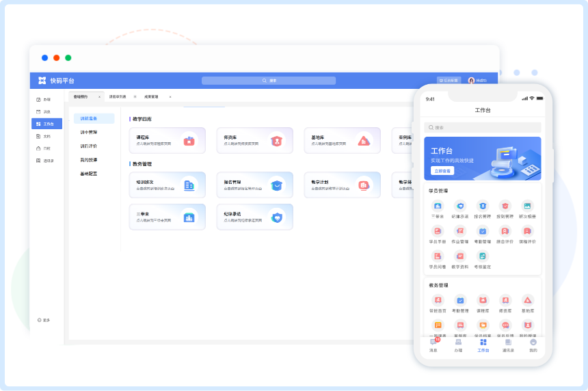The height and width of the screenshot is (391, 588).
Task: Select 训中管理 in the secondary side menu
Action: (89, 132)
